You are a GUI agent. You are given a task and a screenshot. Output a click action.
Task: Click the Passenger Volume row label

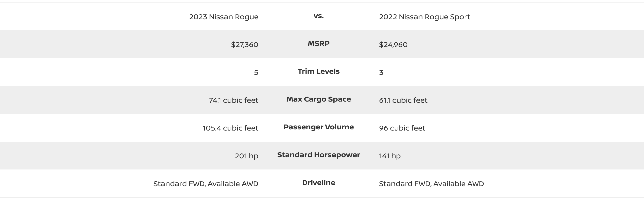[319, 127]
